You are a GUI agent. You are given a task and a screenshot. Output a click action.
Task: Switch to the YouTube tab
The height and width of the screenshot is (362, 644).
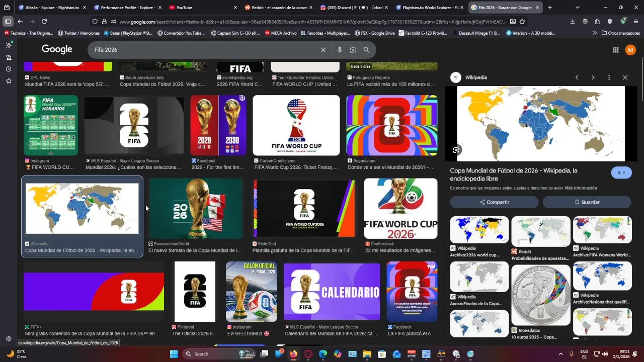pyautogui.click(x=203, y=8)
